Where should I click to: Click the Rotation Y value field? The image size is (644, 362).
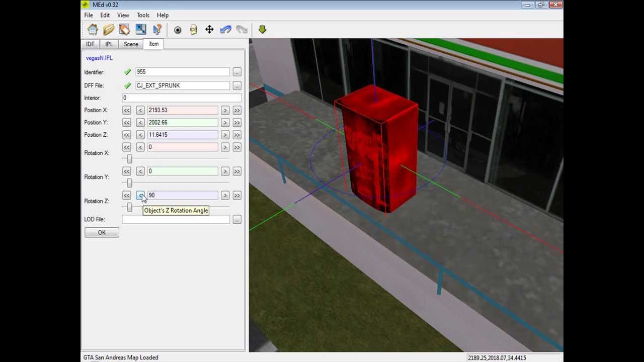[182, 171]
